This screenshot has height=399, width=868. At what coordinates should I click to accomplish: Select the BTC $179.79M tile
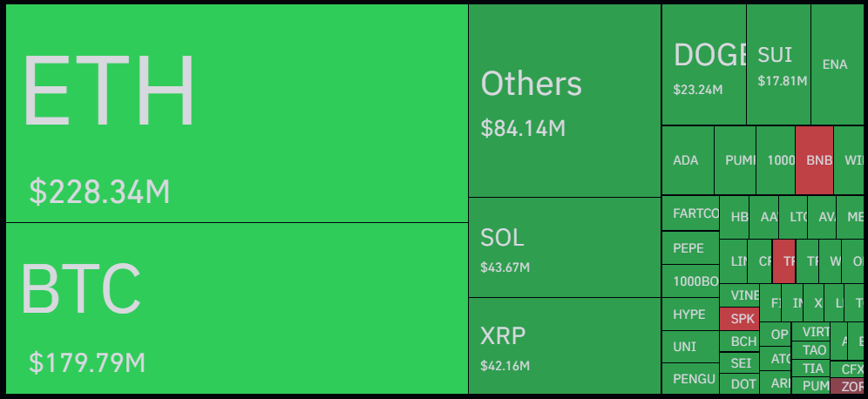pos(237,308)
